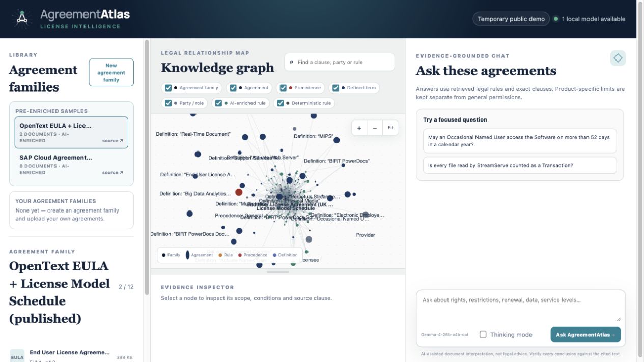This screenshot has width=644, height=362.
Task: Click the Agreement legend entry
Action: click(200, 255)
